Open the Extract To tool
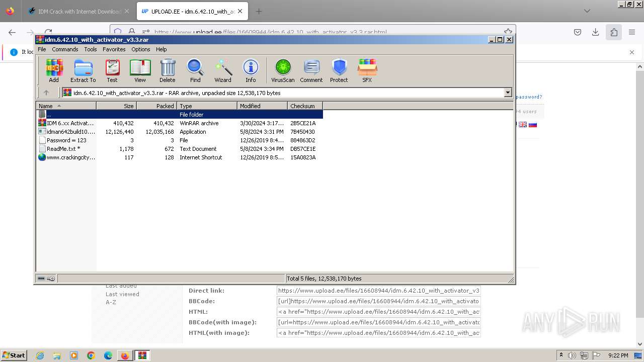 83,70
